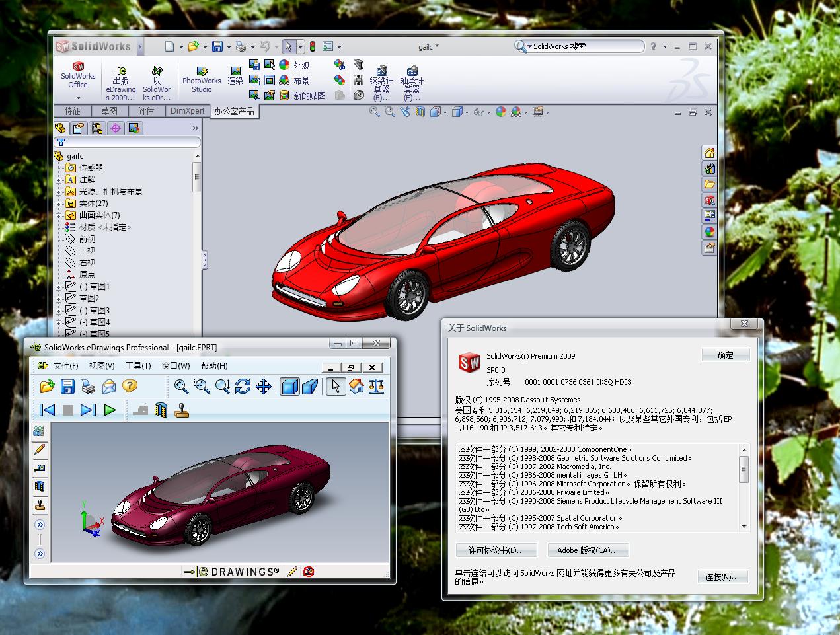Viewport: 840px width, 635px height.
Task: Open the eDrawings 工具(T) menu
Action: (138, 366)
